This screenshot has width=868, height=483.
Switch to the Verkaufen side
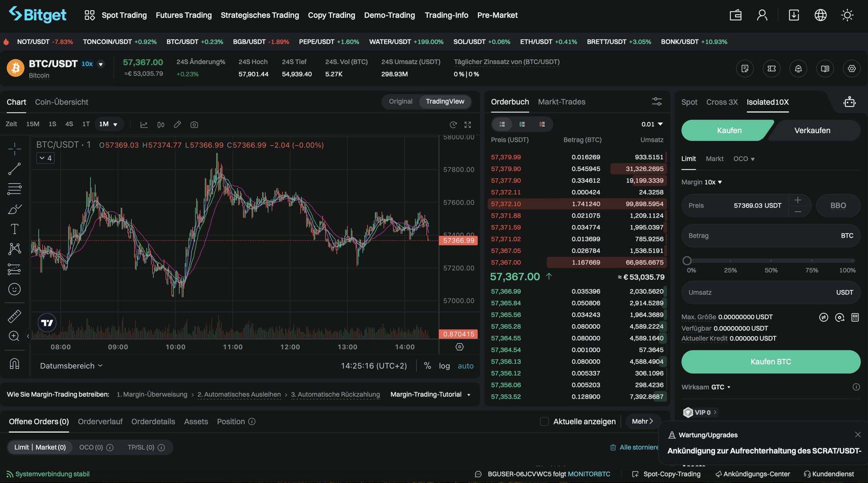tap(812, 130)
